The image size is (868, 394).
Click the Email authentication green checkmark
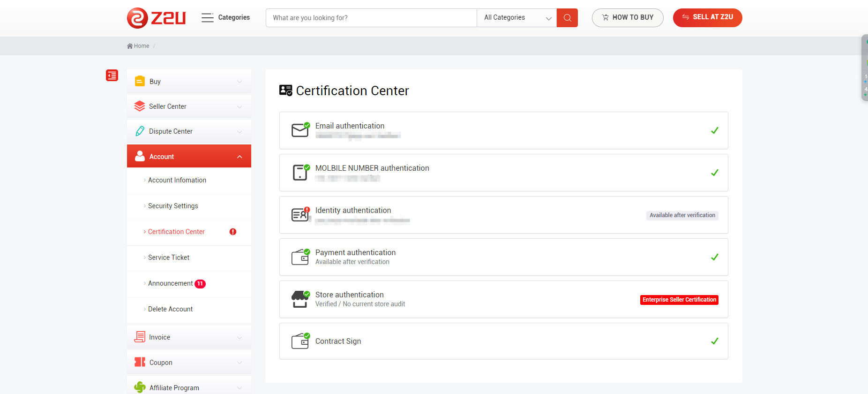714,130
